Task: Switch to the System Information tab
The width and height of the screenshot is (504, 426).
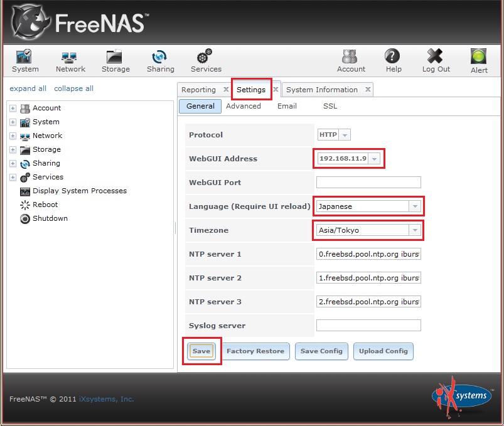Action: 322,90
